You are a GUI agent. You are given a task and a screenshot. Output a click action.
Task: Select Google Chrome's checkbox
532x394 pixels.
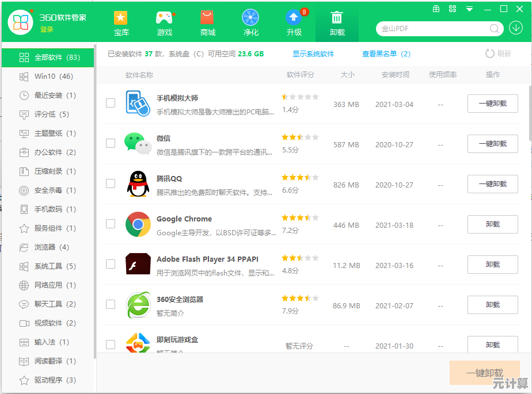(x=109, y=224)
